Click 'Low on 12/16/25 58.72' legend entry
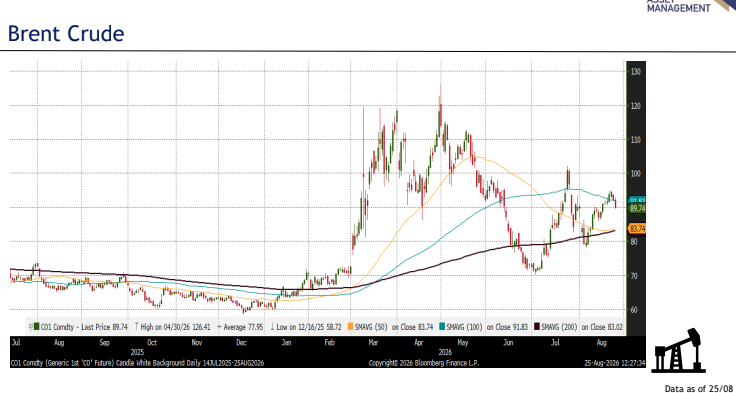The height and width of the screenshot is (393, 736). coord(307,327)
